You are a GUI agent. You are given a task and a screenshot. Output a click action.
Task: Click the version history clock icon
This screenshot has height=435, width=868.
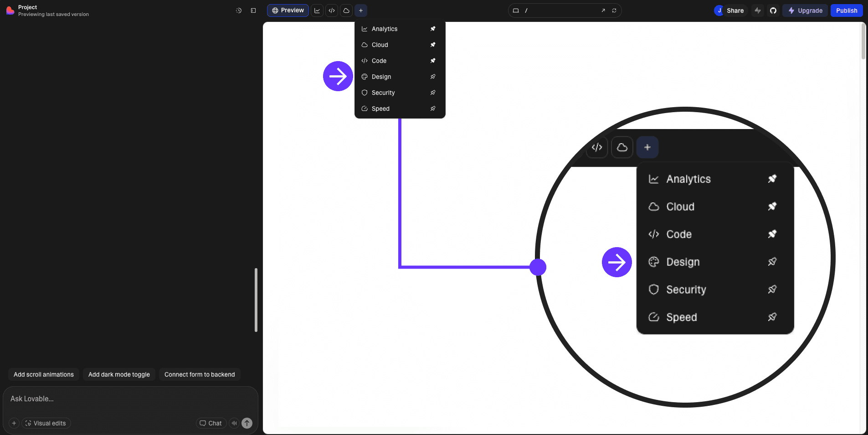(x=239, y=10)
